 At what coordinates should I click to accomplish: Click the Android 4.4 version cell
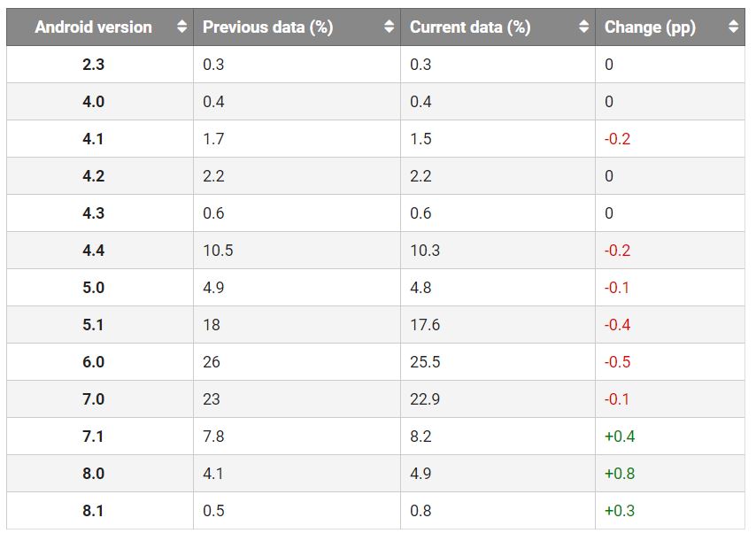(93, 251)
